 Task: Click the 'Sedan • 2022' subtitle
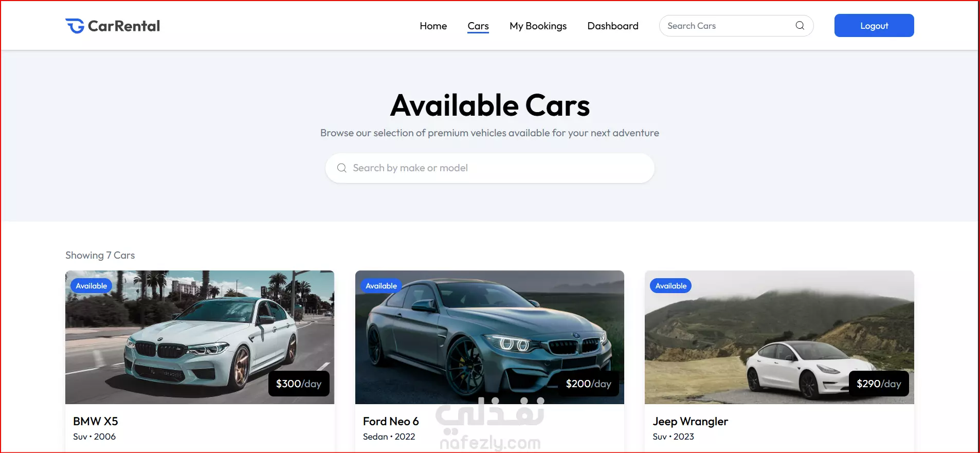pyautogui.click(x=389, y=437)
